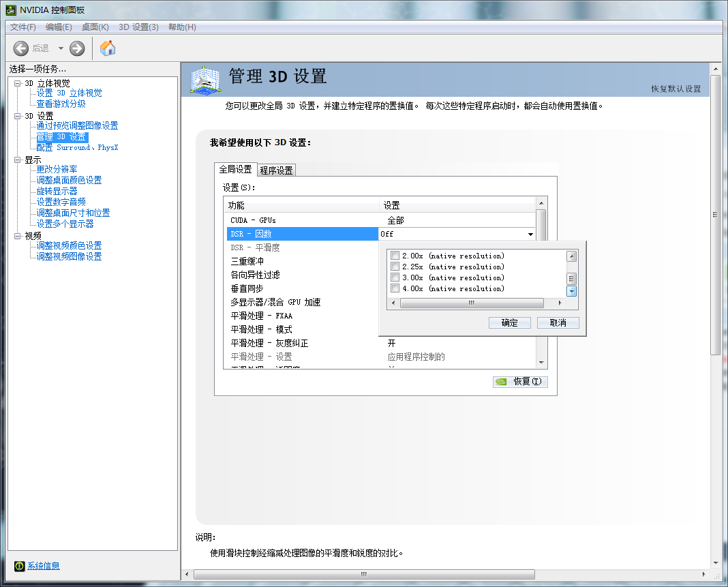
Task: Select the CUDA - GPUs setting row
Action: click(x=381, y=220)
